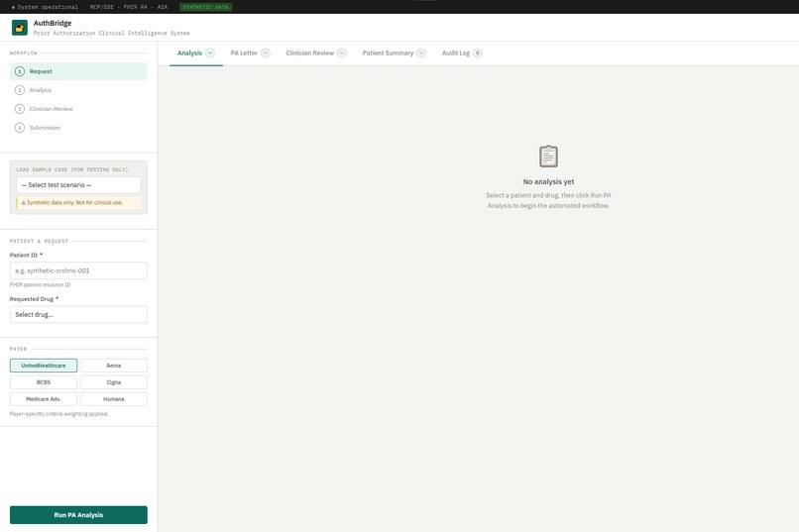
Task: Go to Analysis workflow step
Action: tap(78, 90)
